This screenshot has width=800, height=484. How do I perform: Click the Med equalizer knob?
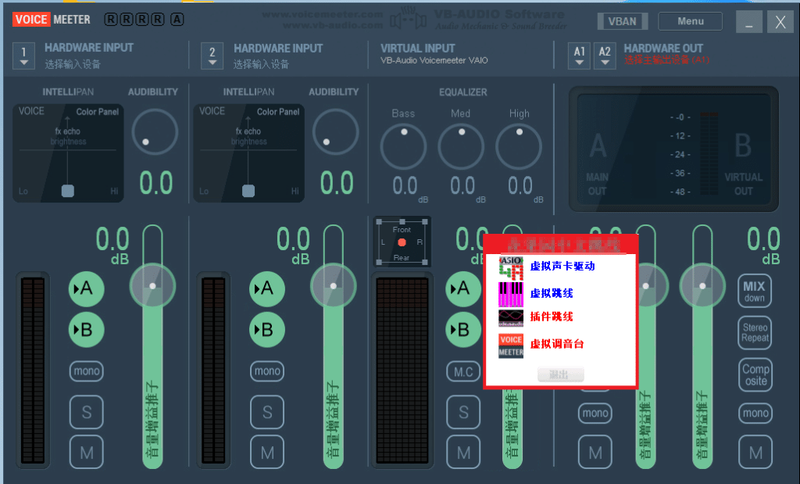[x=461, y=147]
